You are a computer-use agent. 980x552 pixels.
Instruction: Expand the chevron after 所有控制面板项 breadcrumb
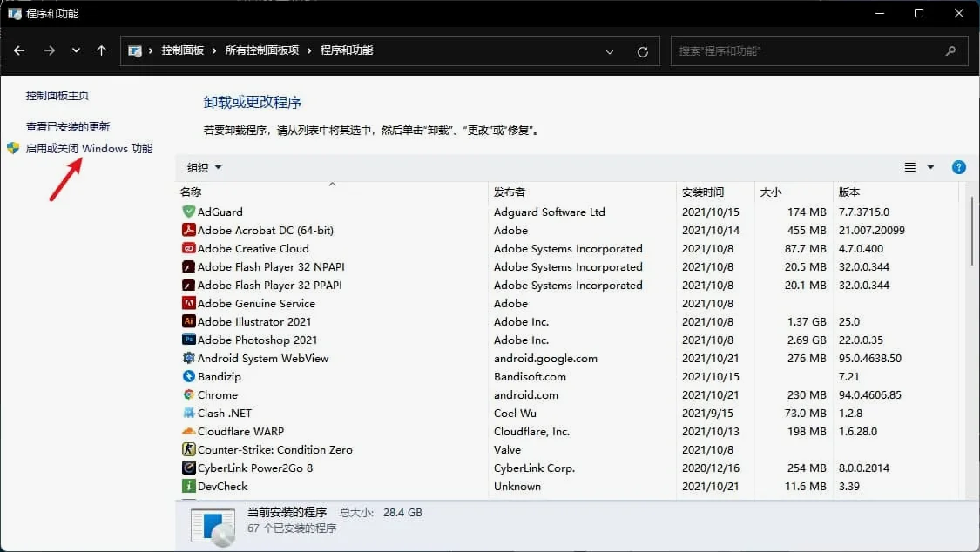point(308,50)
